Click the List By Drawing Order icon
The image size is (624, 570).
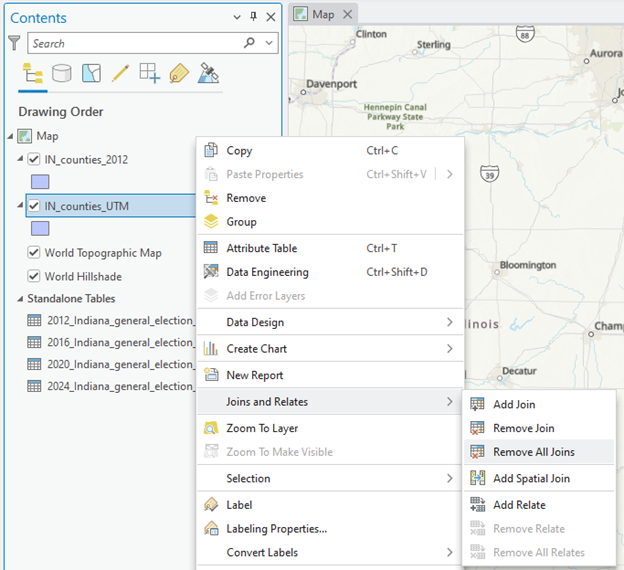tap(32, 73)
